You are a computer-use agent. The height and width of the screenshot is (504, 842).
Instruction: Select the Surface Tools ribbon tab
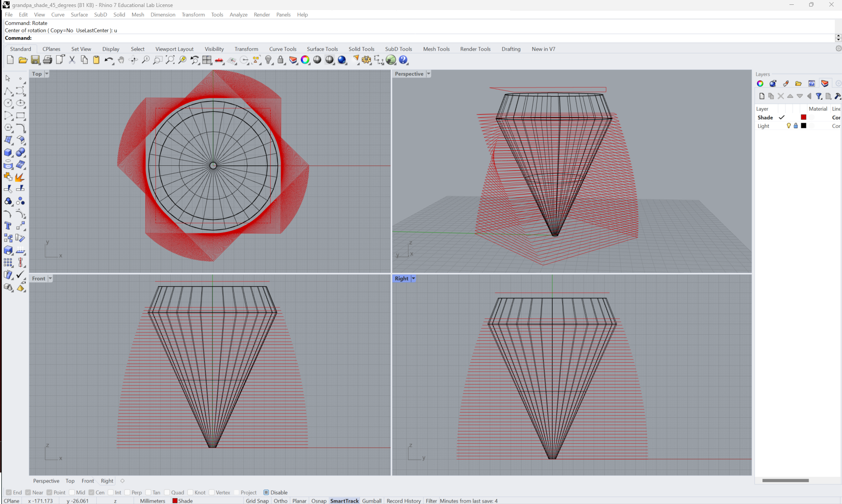[322, 49]
